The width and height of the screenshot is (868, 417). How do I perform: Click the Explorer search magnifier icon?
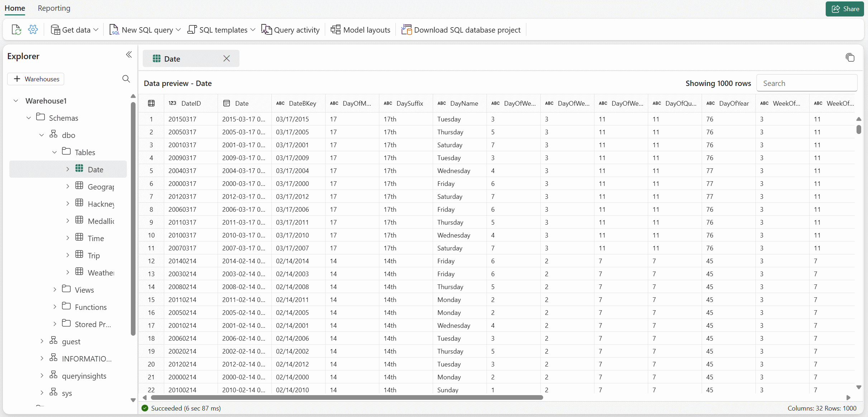(x=126, y=79)
